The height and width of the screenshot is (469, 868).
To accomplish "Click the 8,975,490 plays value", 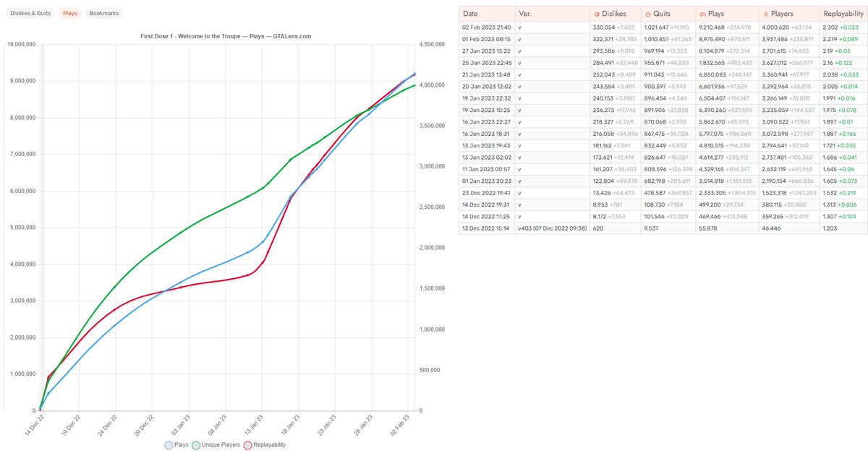I will click(712, 39).
